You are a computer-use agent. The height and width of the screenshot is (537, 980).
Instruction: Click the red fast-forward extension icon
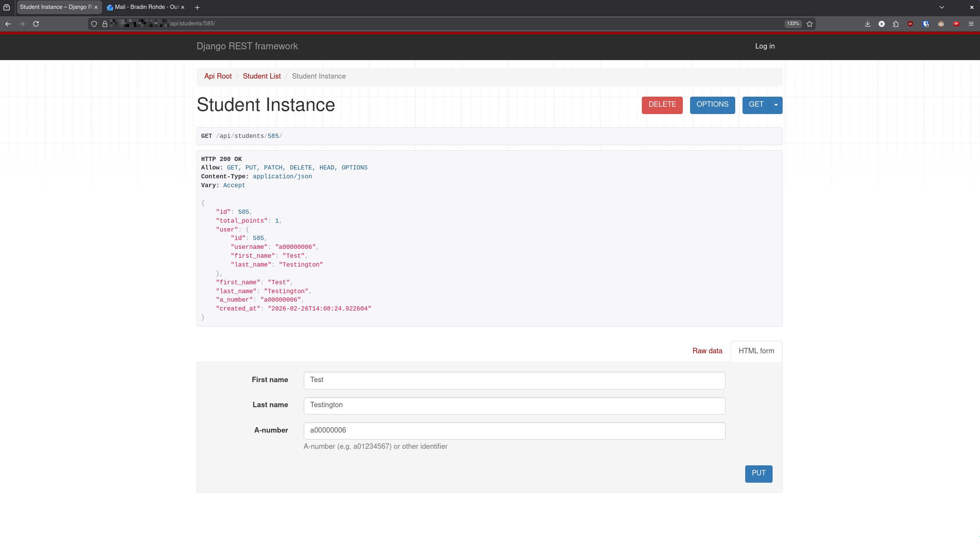pos(956,24)
